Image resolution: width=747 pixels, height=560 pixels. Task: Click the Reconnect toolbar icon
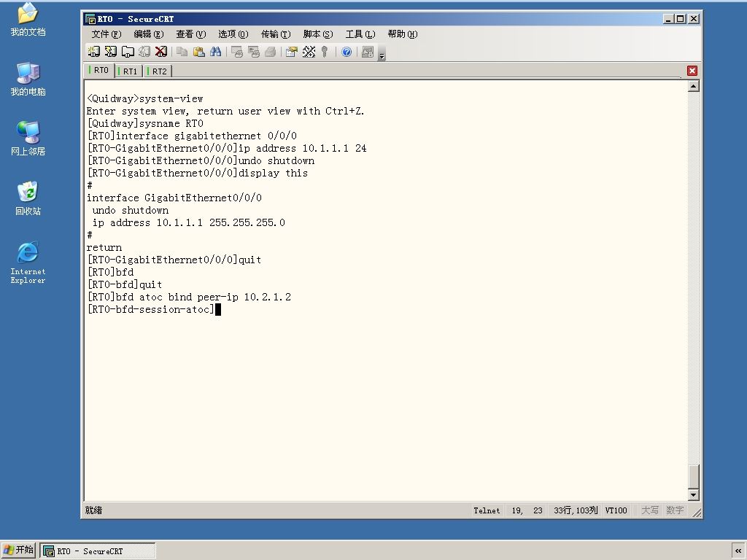(x=144, y=52)
